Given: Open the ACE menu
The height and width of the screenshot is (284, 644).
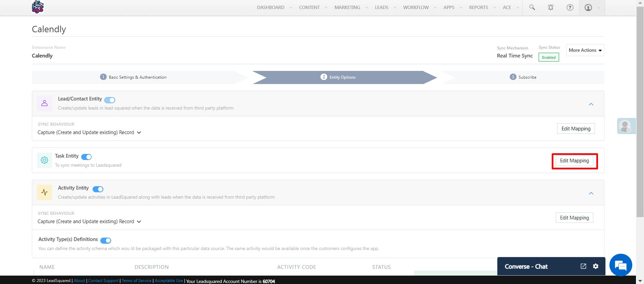Looking at the screenshot, I should (507, 7).
